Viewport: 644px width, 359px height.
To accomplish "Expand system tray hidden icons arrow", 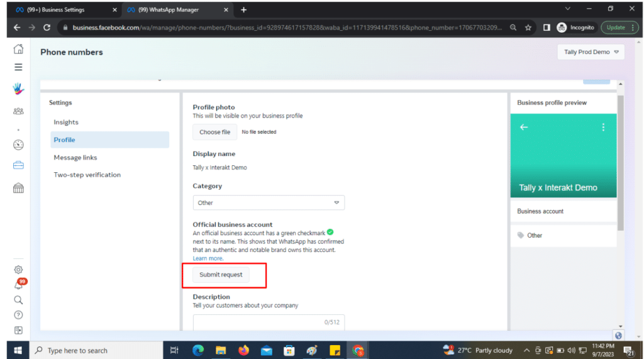I will tap(526, 350).
